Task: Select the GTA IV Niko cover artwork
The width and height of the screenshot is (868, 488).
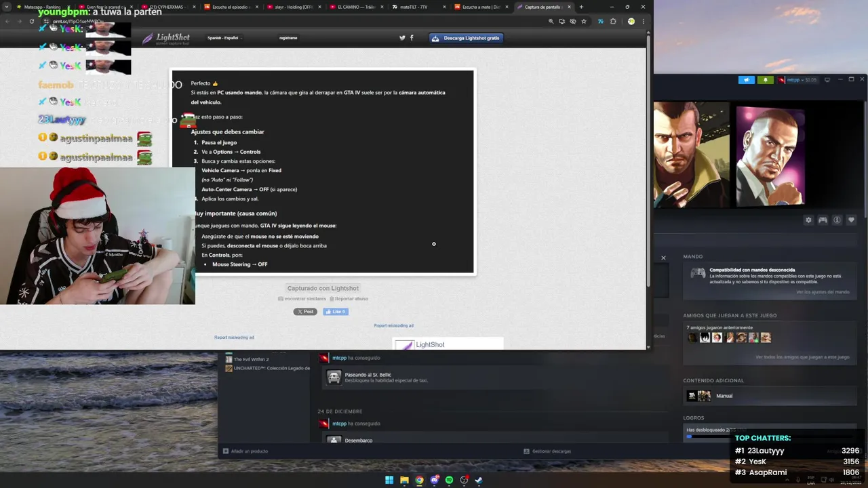Action: (x=692, y=155)
